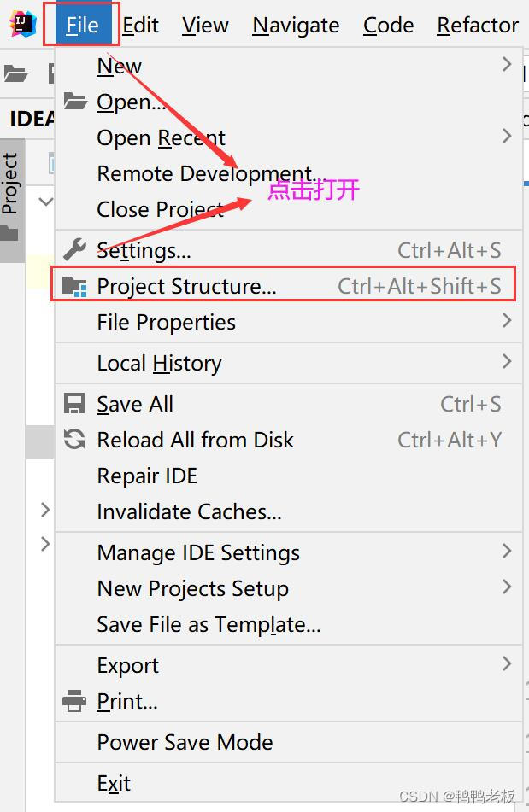Open the Edit menu
Viewport: 529px width, 812px height.
click(140, 25)
